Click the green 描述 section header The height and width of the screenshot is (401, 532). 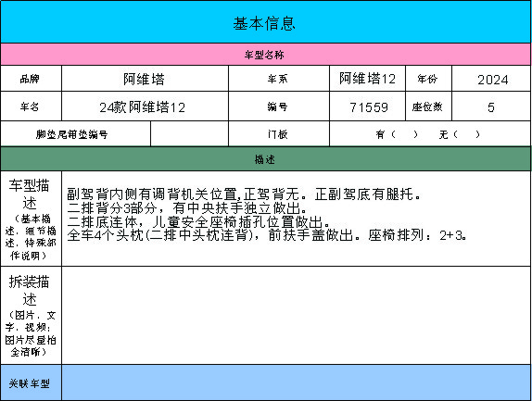[x=265, y=159]
